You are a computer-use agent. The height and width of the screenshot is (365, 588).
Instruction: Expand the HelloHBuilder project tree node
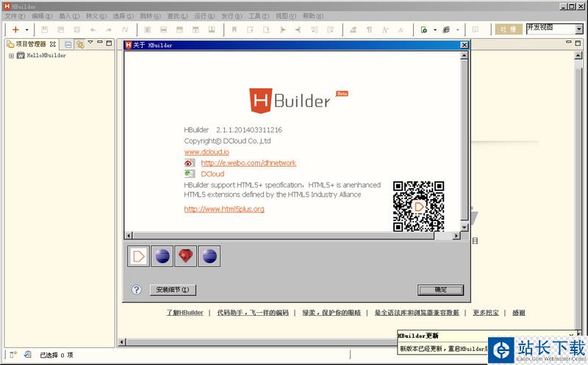[x=11, y=56]
